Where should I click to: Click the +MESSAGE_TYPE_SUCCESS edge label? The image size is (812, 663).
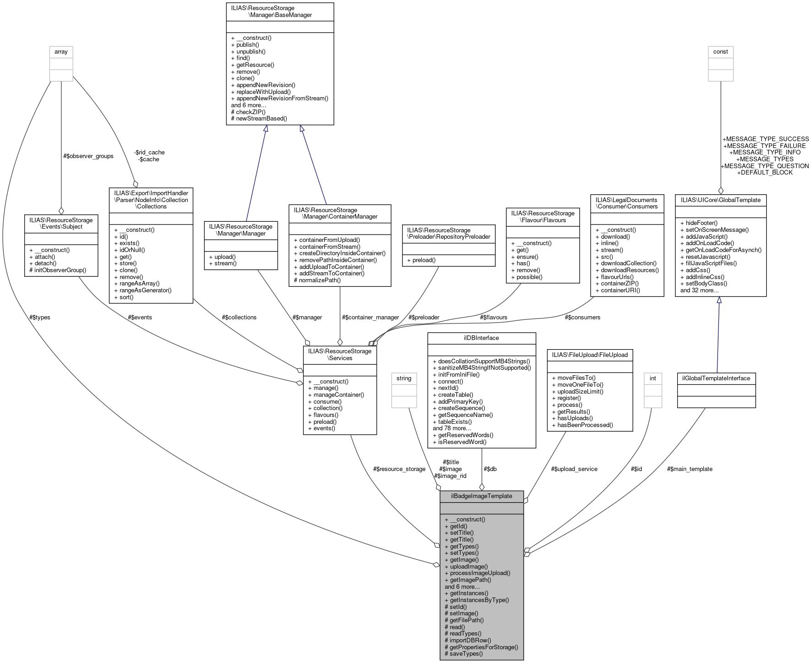coord(766,139)
